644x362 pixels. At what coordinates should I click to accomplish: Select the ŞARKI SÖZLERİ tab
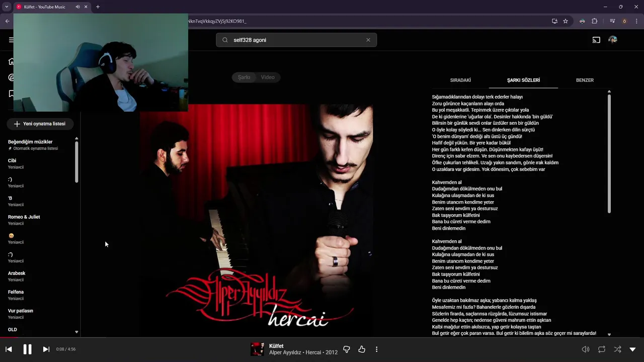(523, 80)
